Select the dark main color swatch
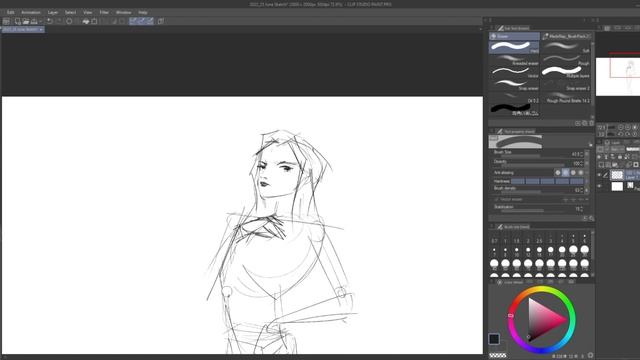The image size is (640, 360). [x=494, y=339]
